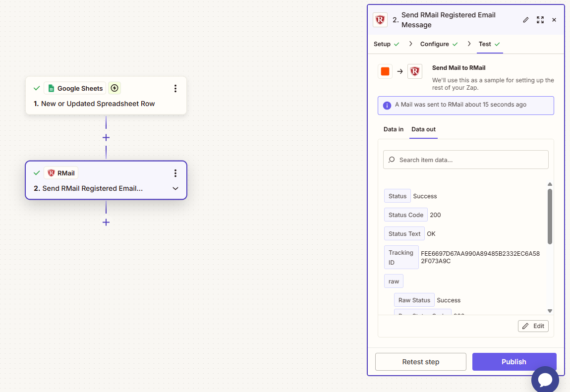Switch to the Configure tab
The image size is (570, 392).
(435, 44)
